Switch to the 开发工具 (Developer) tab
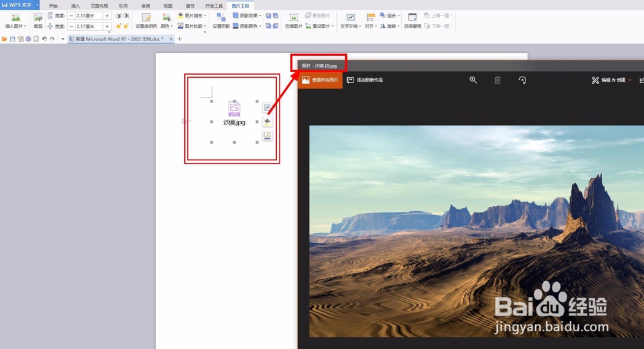This screenshot has width=644, height=349. pos(214,6)
